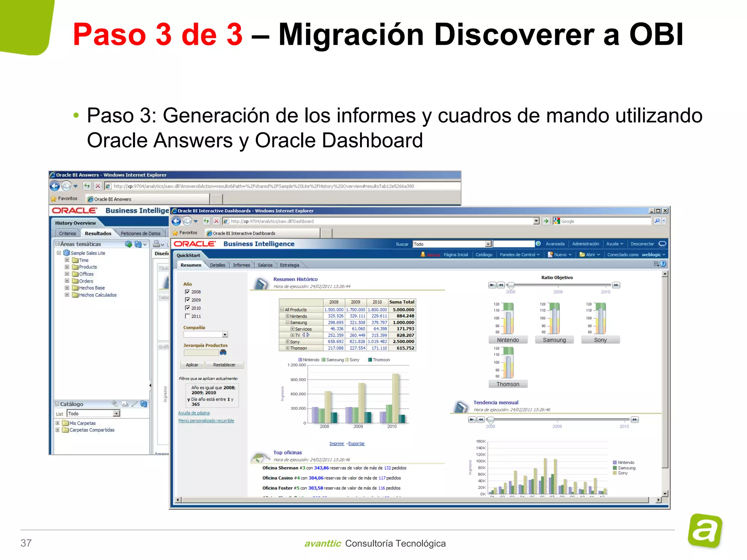Click the Imprimir link below the chart
Screen dimensions: 747x560
click(x=337, y=443)
